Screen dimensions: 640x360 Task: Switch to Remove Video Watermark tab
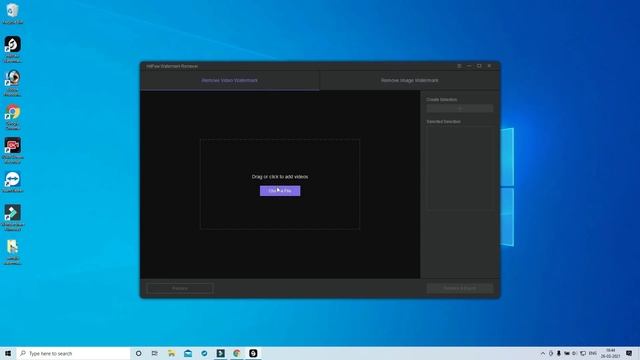point(230,80)
